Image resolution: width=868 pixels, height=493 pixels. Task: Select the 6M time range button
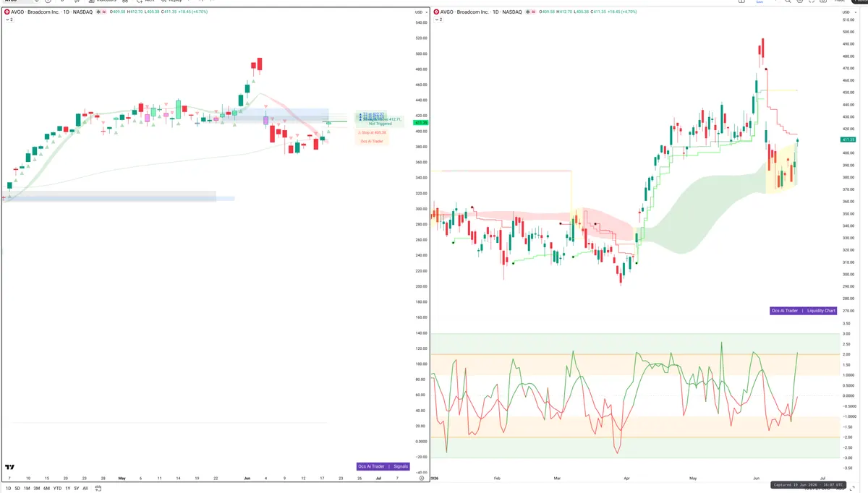coord(46,489)
